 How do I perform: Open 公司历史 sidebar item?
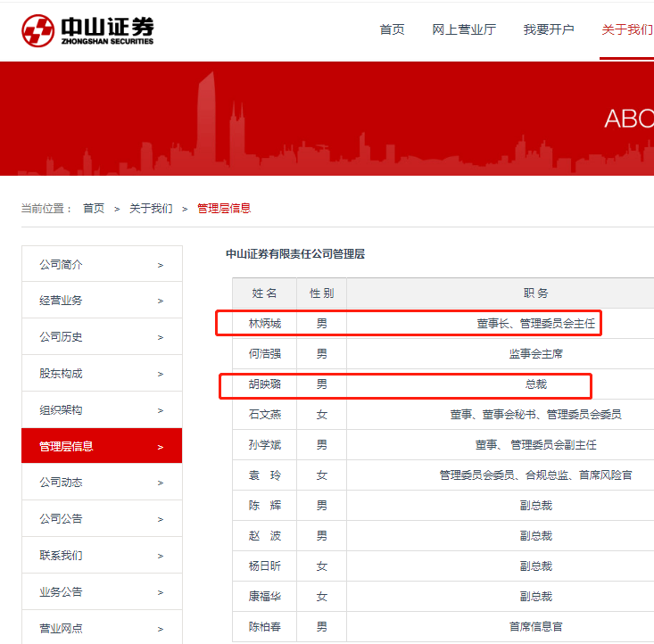pyautogui.click(x=61, y=337)
